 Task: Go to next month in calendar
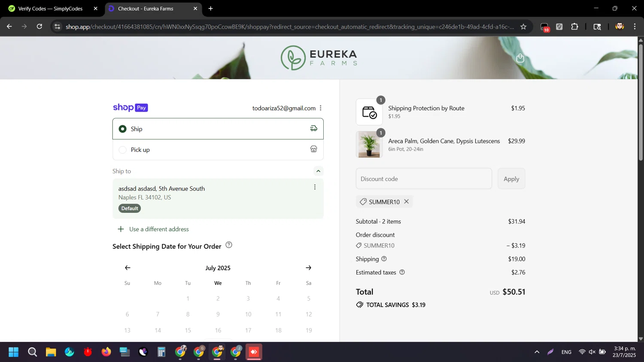[308, 268]
